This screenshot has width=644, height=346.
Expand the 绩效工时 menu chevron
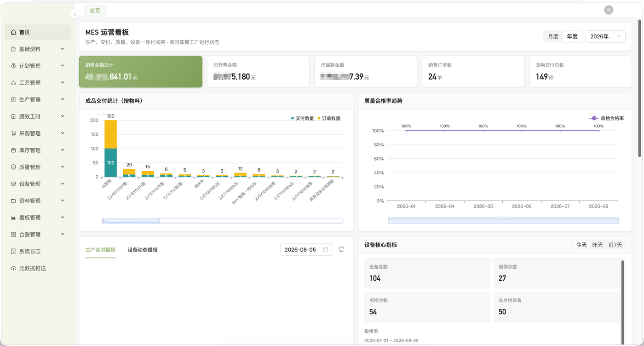coord(63,116)
